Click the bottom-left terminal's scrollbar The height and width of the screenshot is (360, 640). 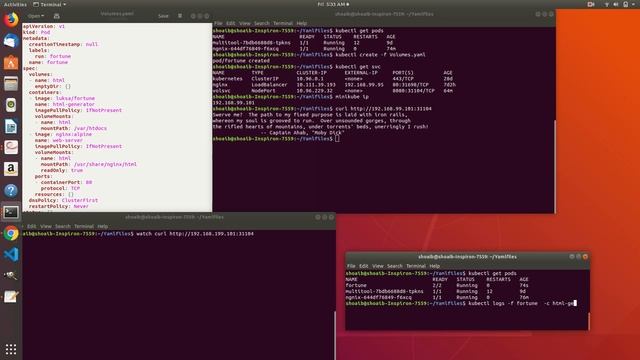(x=335, y=335)
